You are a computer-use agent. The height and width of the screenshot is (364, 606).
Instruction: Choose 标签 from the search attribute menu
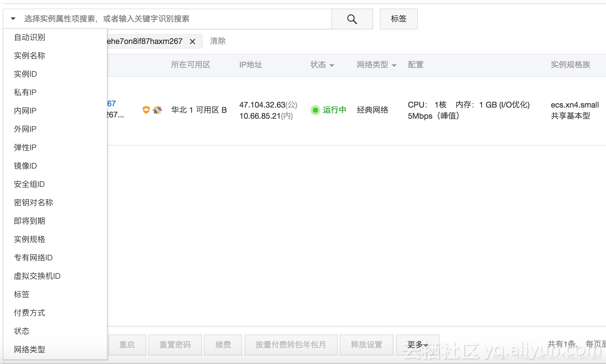coord(55,294)
